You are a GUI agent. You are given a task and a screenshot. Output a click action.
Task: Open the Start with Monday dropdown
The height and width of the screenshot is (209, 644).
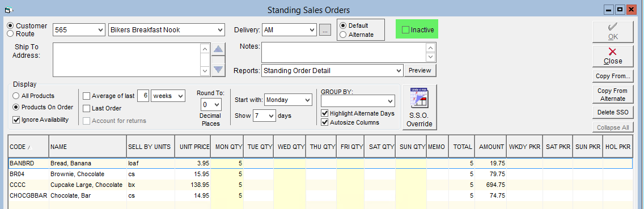pyautogui.click(x=289, y=100)
